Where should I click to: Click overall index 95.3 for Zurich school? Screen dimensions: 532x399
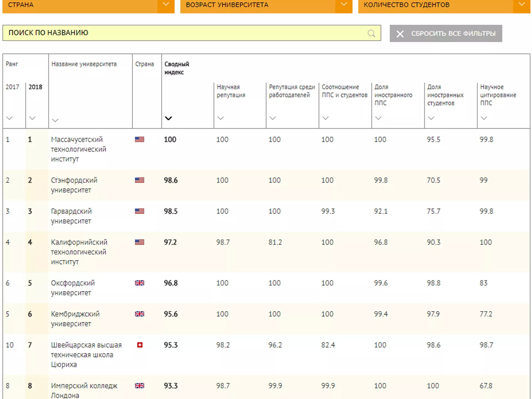click(x=171, y=345)
